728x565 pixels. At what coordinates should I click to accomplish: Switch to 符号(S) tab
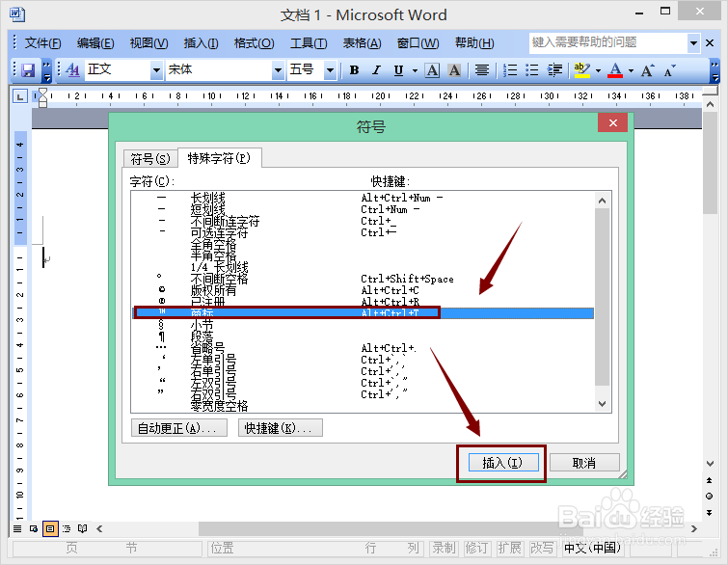(150, 159)
